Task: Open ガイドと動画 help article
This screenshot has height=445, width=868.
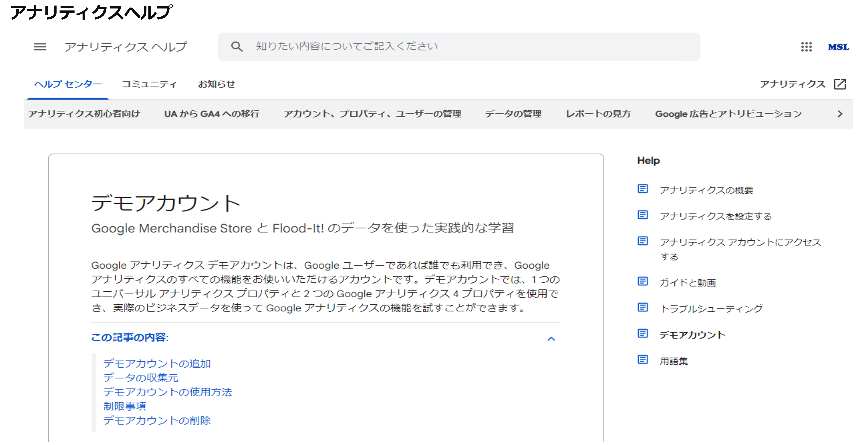Action: tap(688, 282)
